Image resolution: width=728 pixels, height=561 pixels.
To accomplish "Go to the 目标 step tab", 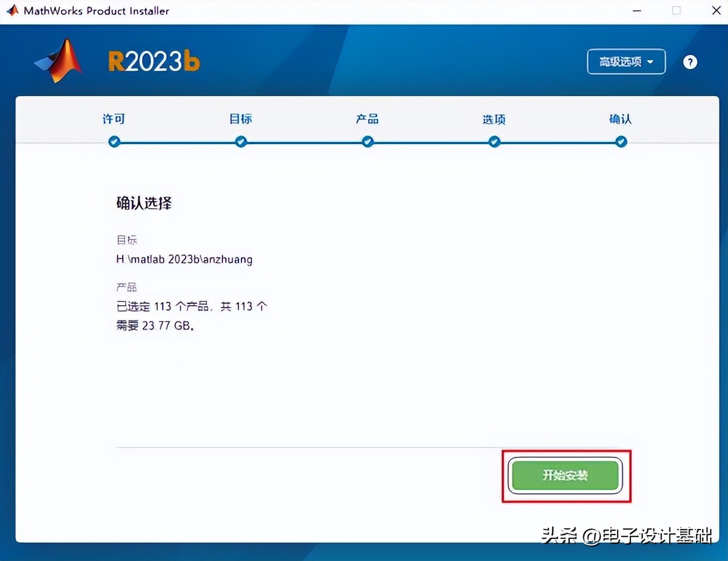I will coord(240,119).
